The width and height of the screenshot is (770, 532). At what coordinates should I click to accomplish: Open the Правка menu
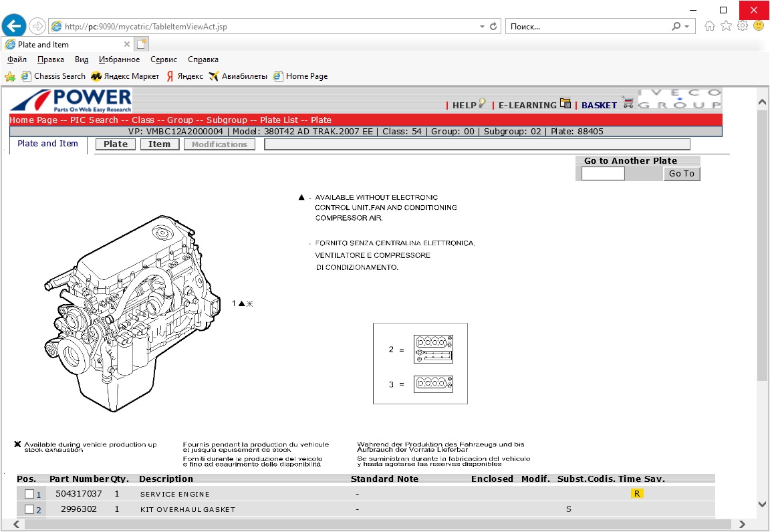point(51,59)
